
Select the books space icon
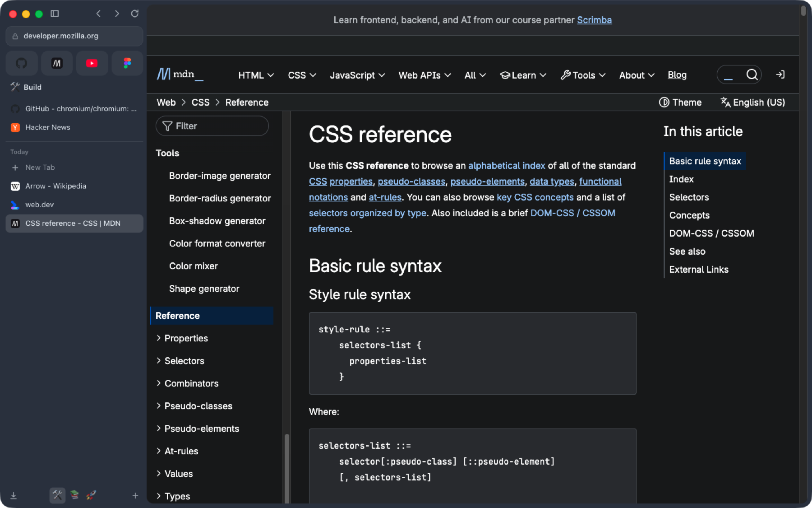click(x=74, y=495)
